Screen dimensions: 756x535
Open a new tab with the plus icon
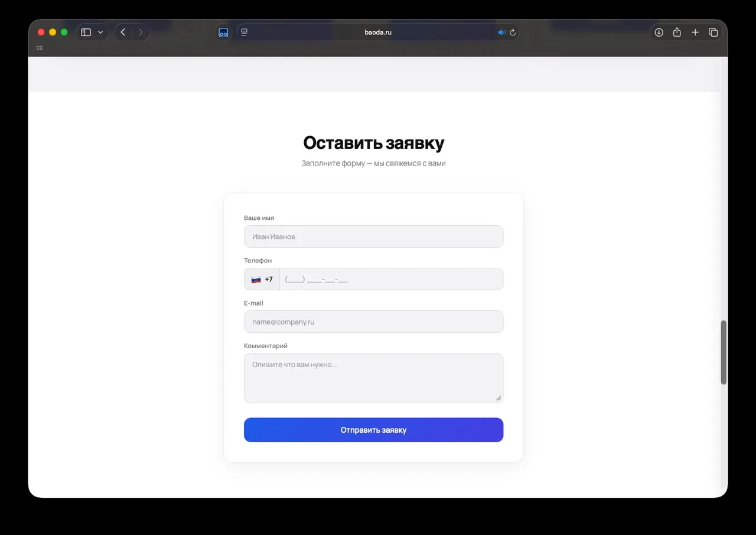pos(695,33)
